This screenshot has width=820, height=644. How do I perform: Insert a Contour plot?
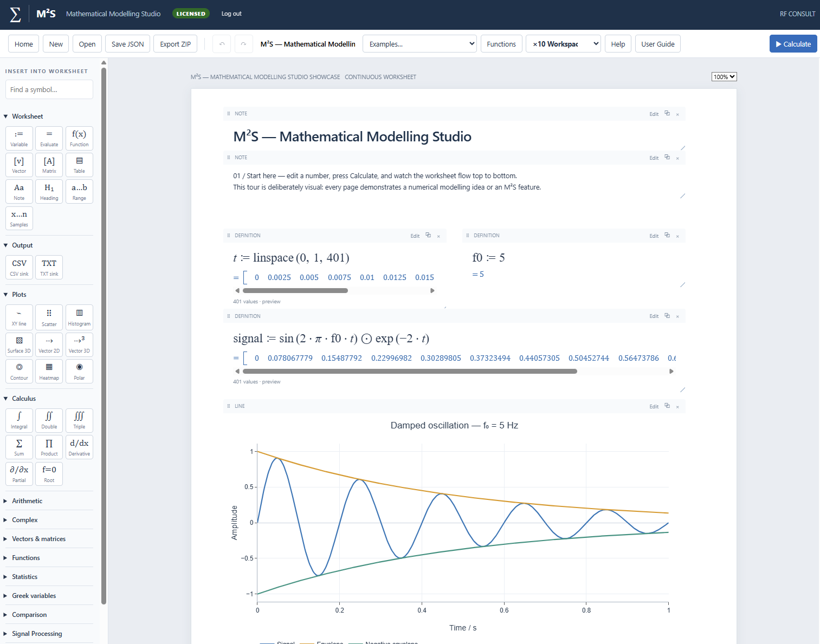[x=19, y=371]
